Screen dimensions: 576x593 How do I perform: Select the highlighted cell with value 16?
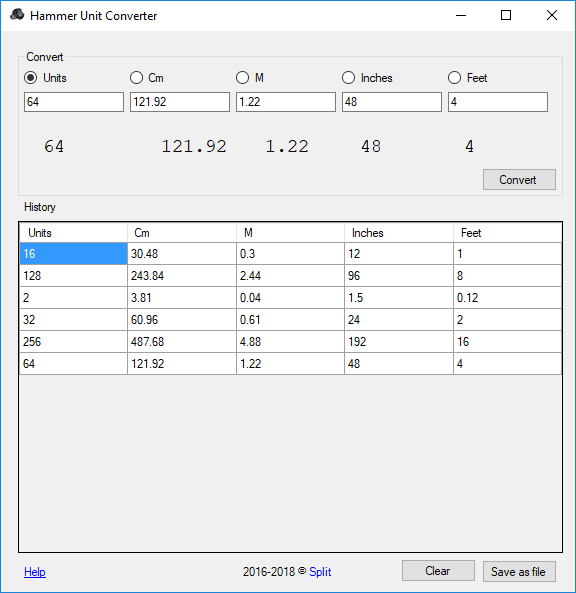coord(73,253)
